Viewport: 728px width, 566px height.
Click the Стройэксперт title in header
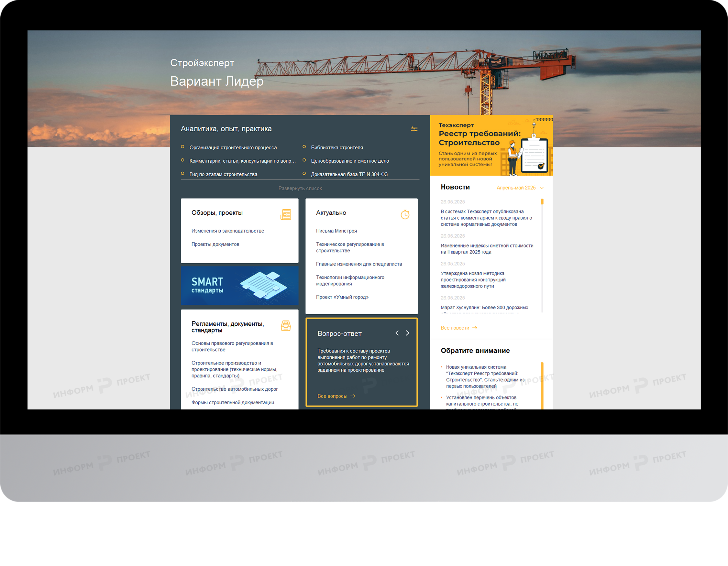click(x=202, y=63)
